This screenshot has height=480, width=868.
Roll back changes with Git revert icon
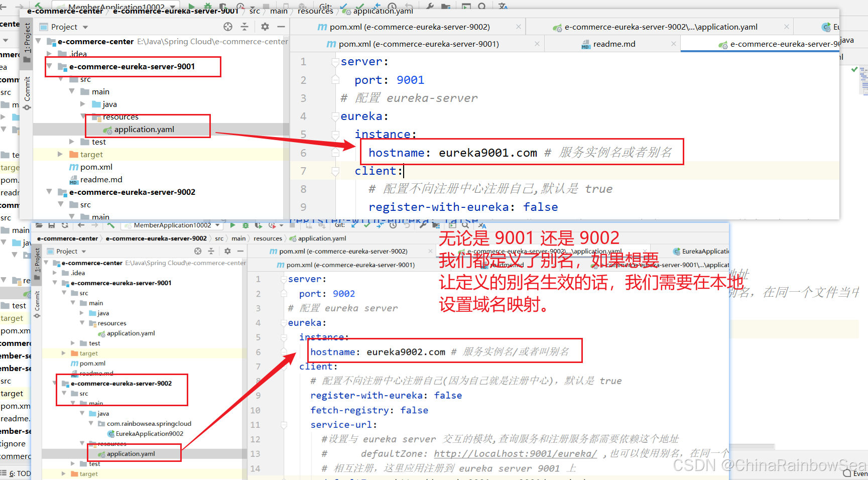click(x=407, y=225)
